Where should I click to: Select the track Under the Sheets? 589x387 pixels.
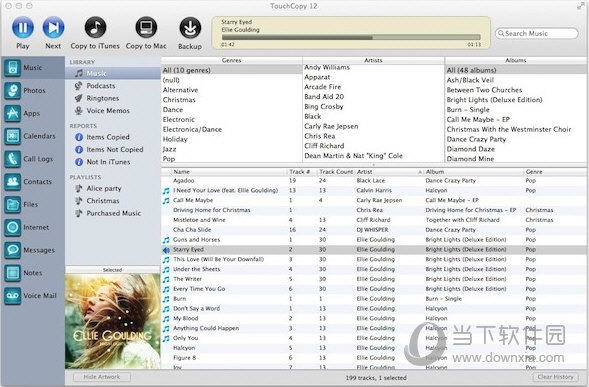(x=374, y=269)
